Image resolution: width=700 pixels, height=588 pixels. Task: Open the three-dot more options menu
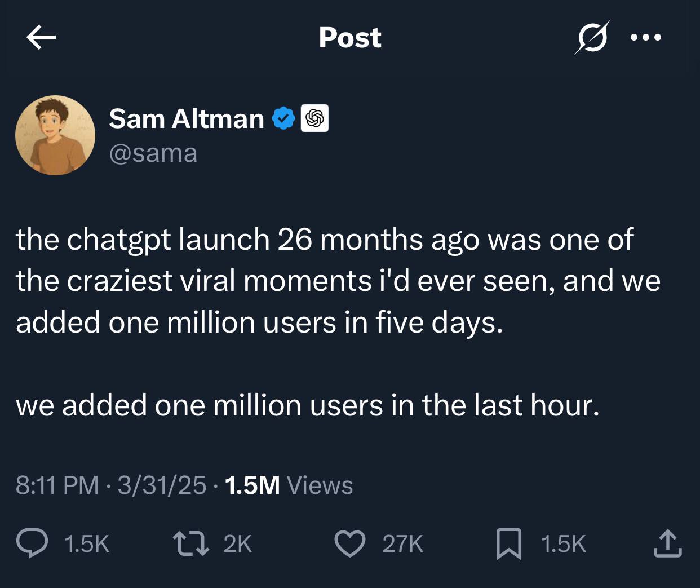tap(646, 38)
